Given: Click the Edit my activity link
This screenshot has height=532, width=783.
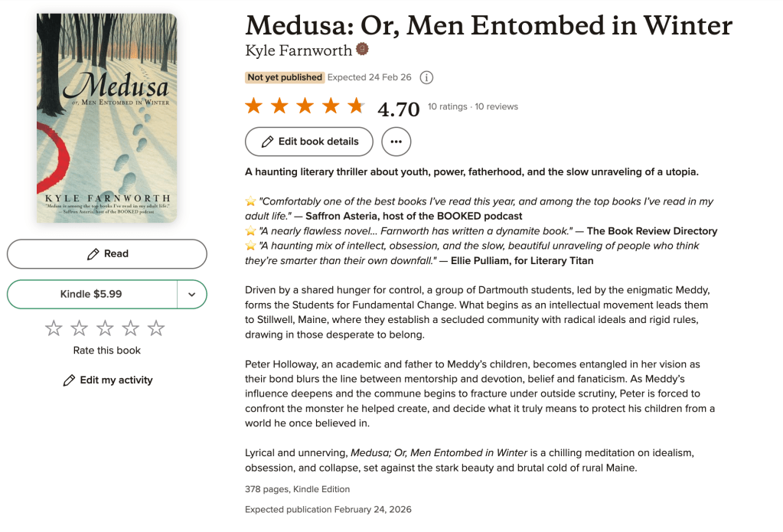Looking at the screenshot, I should [116, 380].
